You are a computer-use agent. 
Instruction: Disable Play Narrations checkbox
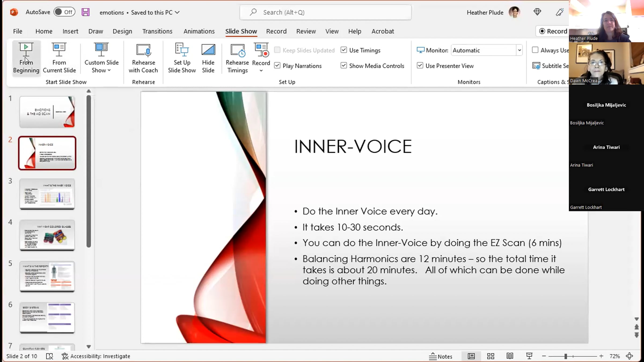click(x=277, y=66)
